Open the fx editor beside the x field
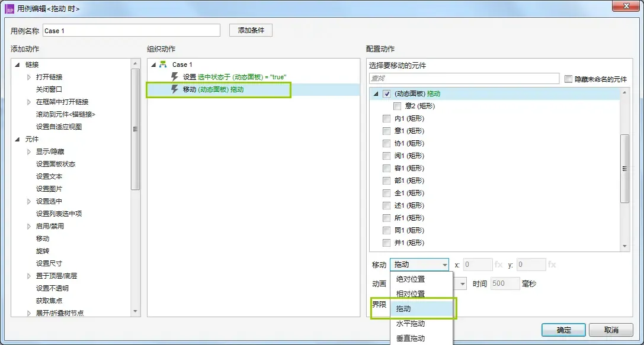644x345 pixels. pyautogui.click(x=499, y=265)
